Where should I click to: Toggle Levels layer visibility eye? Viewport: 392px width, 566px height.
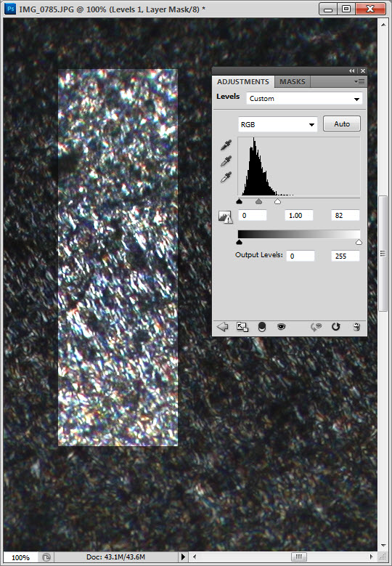[x=281, y=327]
